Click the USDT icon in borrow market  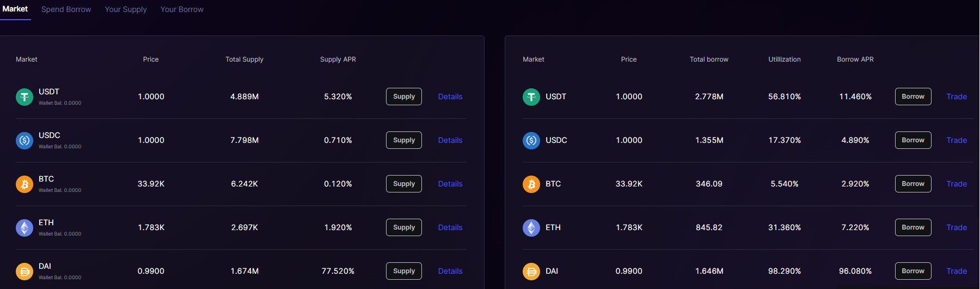pyautogui.click(x=531, y=97)
